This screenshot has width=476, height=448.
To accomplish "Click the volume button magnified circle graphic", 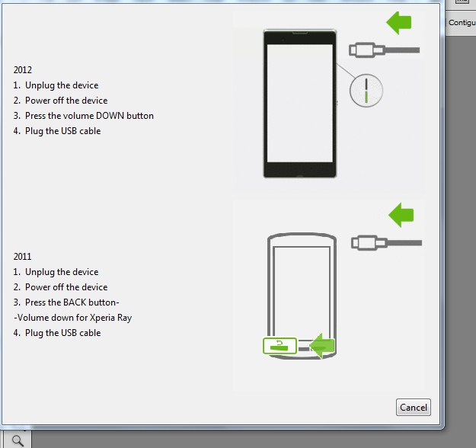I will 366,91.
